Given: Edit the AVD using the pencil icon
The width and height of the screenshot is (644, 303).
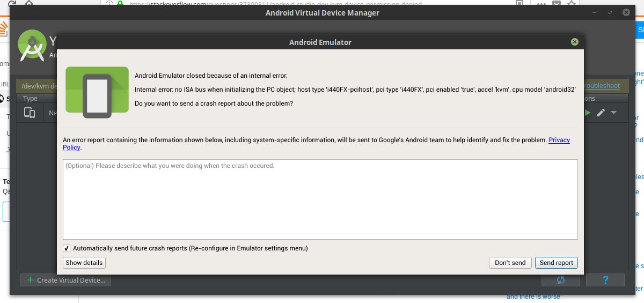Looking at the screenshot, I should pyautogui.click(x=601, y=113).
